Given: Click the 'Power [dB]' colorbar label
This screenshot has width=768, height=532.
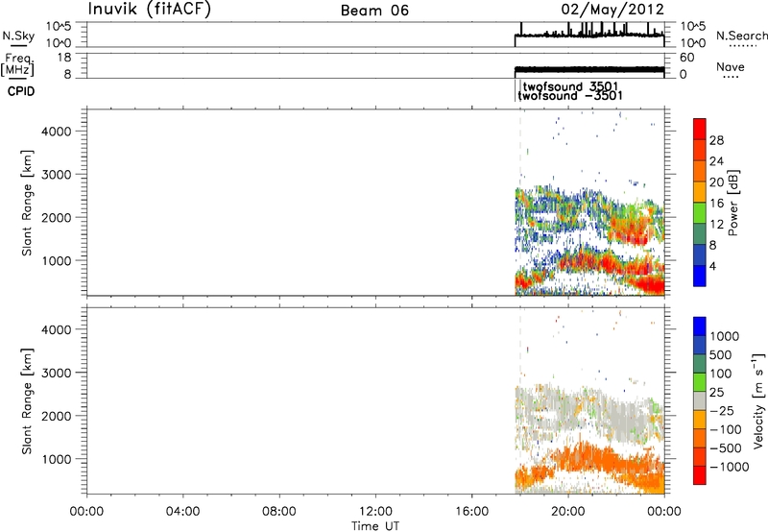Looking at the screenshot, I should (x=732, y=203).
